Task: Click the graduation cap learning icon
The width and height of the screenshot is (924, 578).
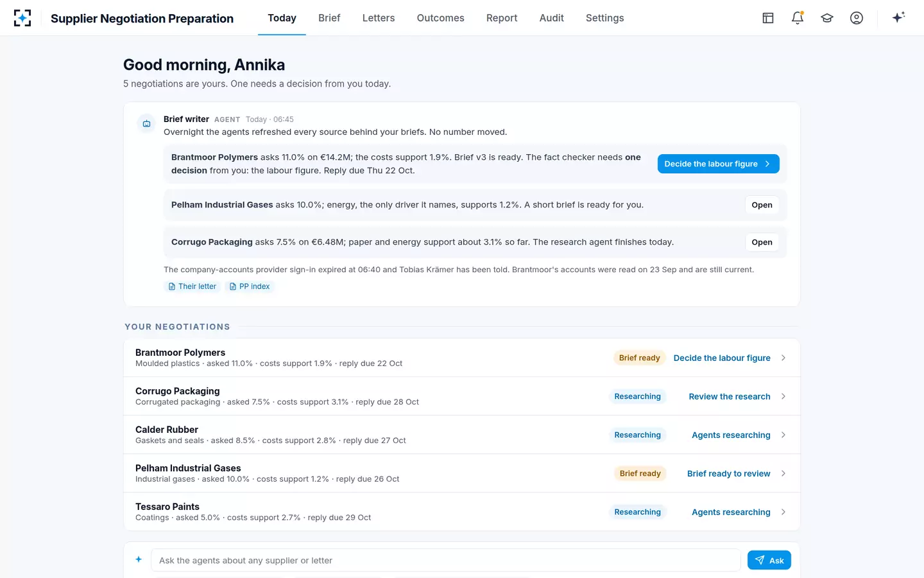Action: (x=827, y=18)
